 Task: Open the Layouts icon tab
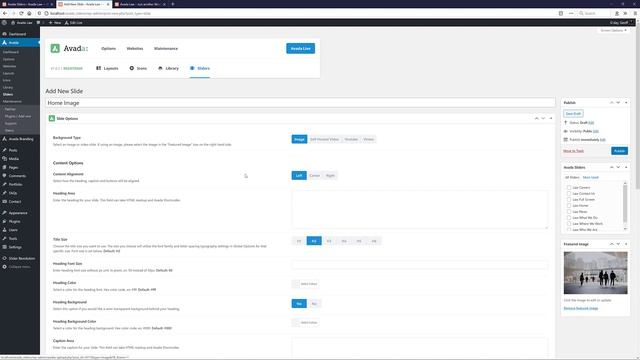[x=107, y=68]
